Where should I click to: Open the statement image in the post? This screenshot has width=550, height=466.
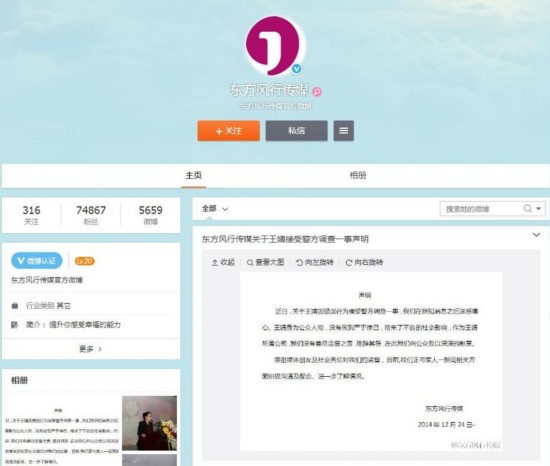[x=371, y=361]
